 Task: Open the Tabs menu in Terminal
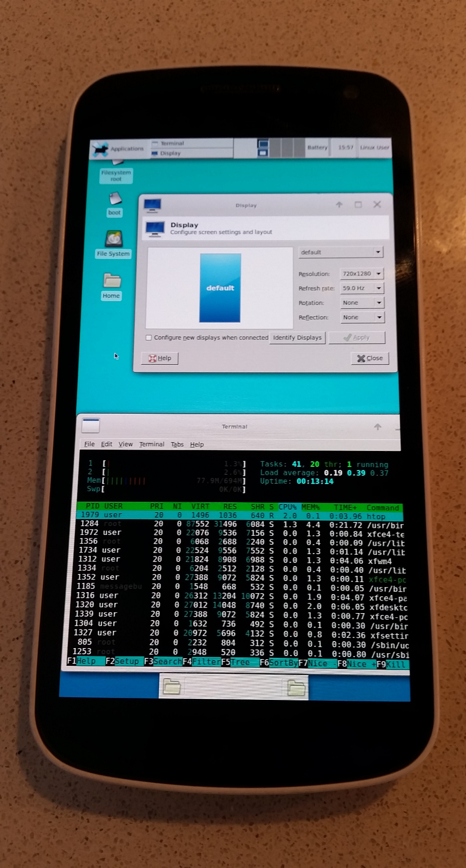(x=177, y=444)
